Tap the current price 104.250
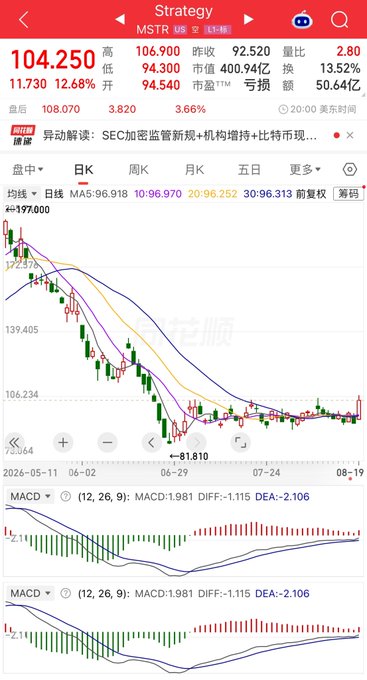This screenshot has width=367, height=680. [53, 60]
